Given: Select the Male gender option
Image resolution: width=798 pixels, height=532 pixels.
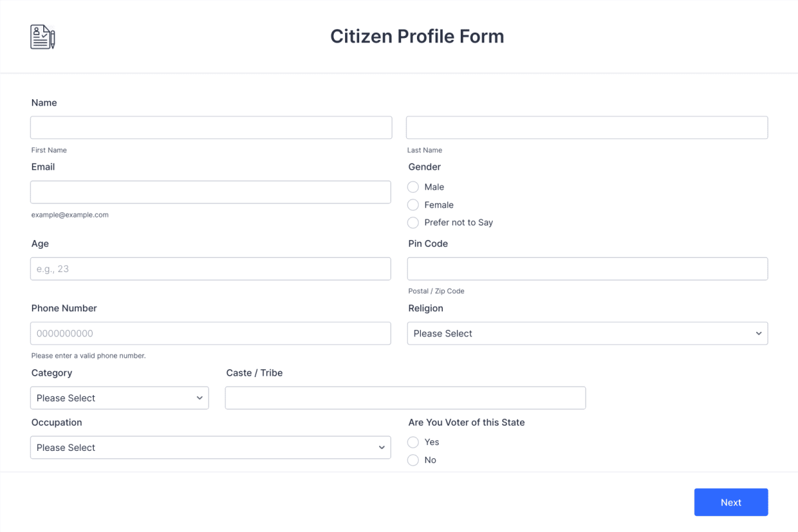Looking at the screenshot, I should [412, 187].
